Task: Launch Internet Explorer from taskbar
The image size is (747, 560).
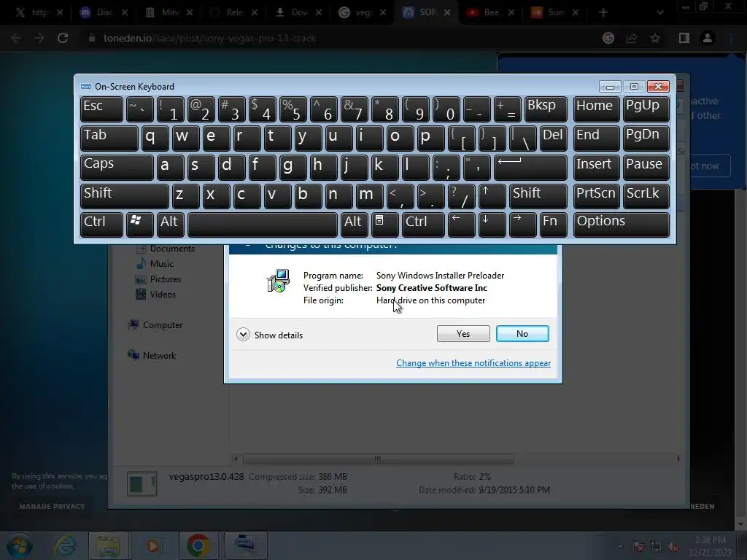Action: coord(65,545)
